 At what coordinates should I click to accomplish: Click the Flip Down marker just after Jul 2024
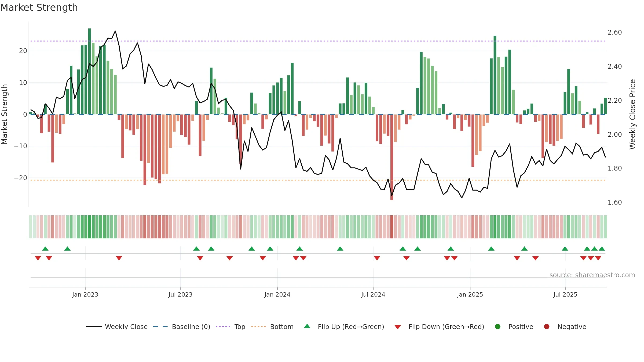[377, 258]
